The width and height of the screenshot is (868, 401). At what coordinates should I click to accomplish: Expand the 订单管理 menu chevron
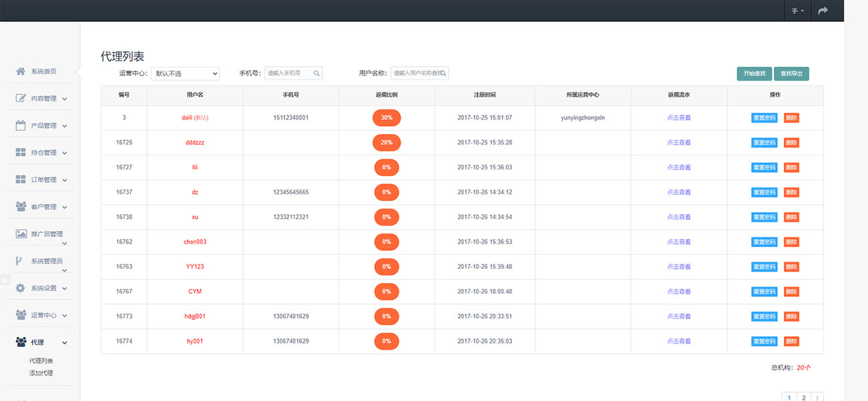[65, 180]
